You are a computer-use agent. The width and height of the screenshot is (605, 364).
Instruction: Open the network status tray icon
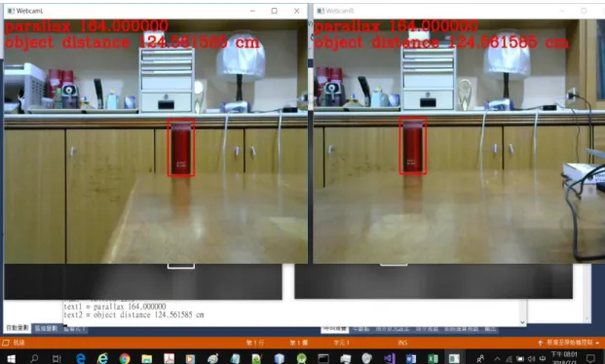[509, 358]
